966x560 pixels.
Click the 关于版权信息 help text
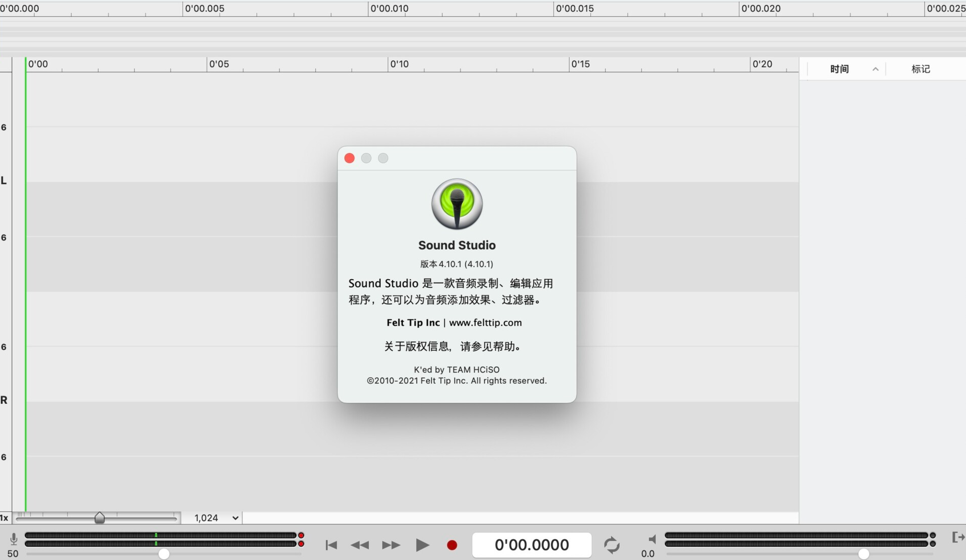(x=453, y=346)
